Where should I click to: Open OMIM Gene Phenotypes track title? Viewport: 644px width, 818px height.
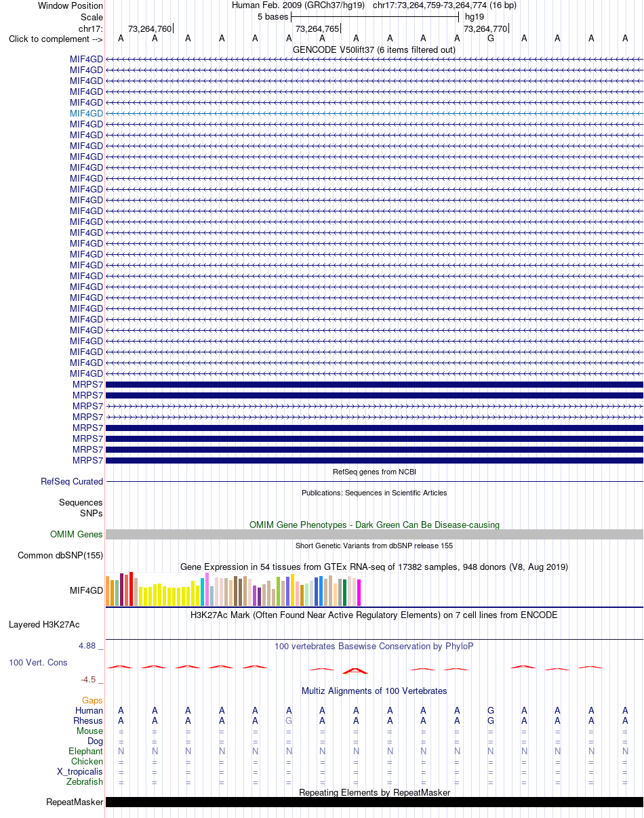click(x=374, y=525)
